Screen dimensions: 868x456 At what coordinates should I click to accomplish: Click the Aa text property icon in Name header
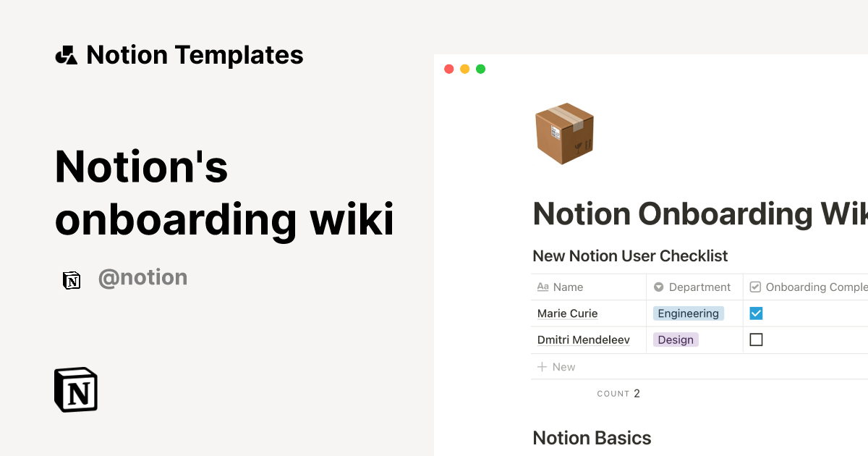point(542,287)
